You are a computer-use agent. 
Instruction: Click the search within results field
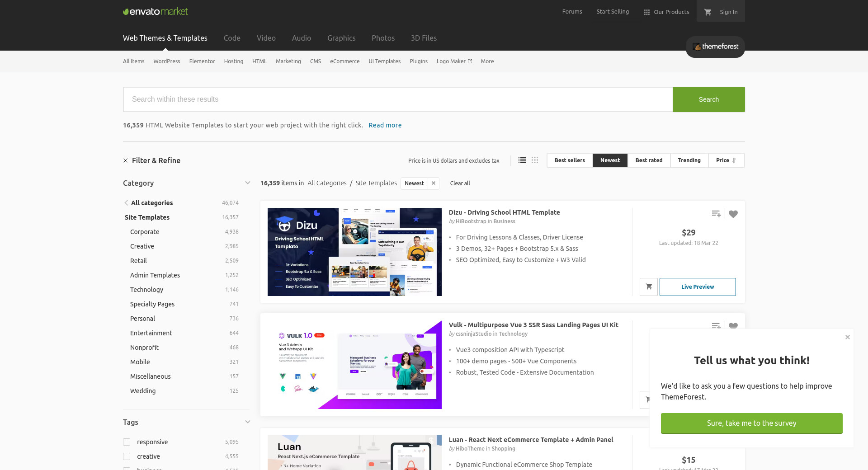398,99
